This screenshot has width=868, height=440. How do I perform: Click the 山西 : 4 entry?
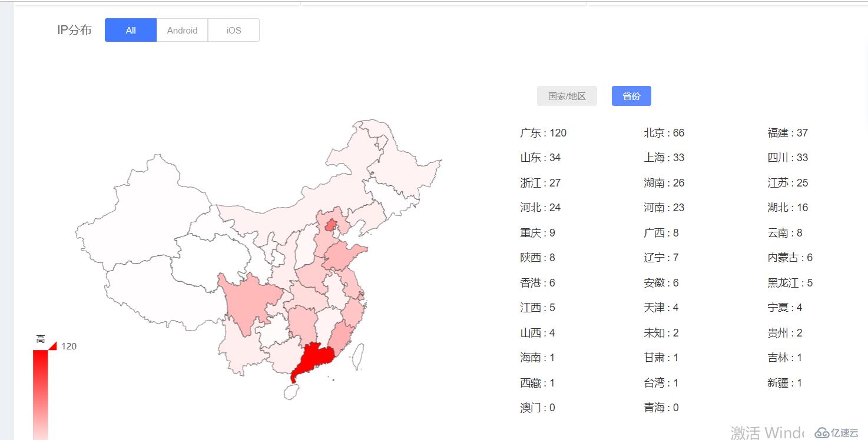(x=538, y=333)
